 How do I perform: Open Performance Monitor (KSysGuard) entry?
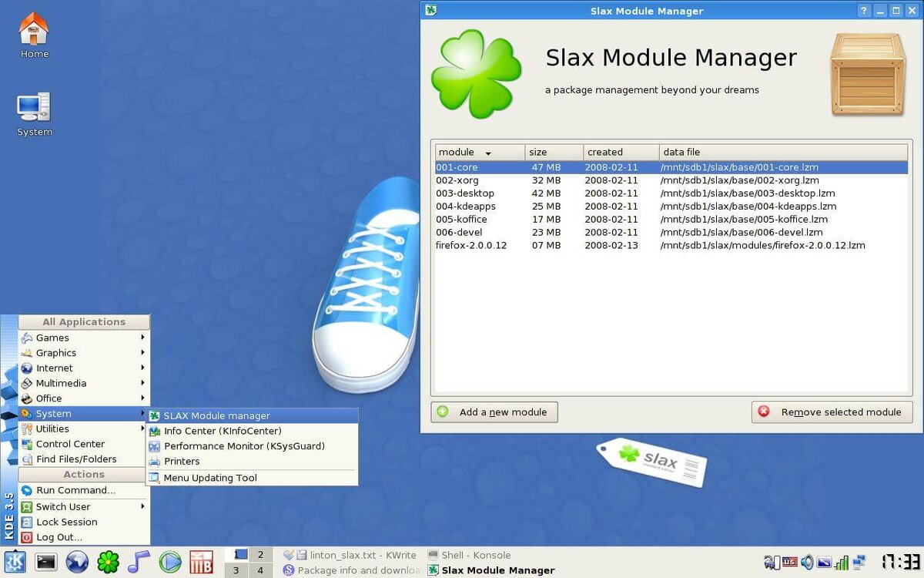click(252, 446)
